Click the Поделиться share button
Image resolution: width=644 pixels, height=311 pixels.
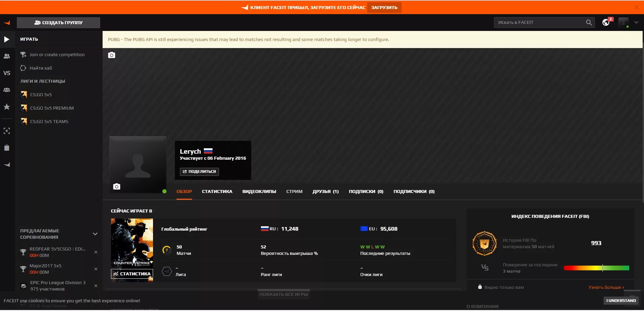coord(199,171)
